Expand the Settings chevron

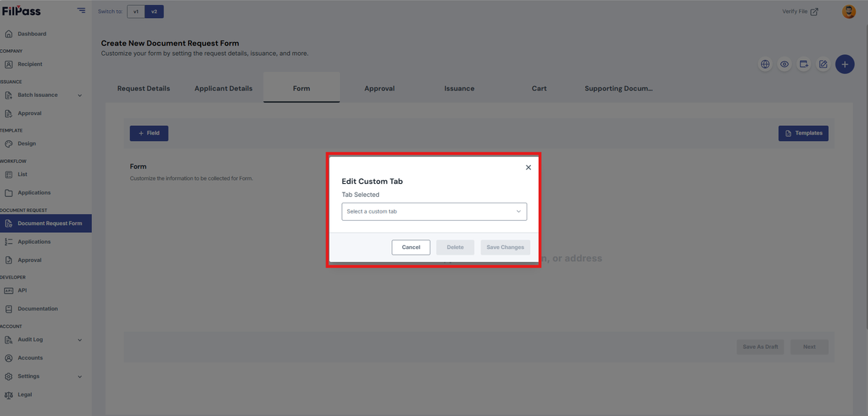click(x=80, y=377)
